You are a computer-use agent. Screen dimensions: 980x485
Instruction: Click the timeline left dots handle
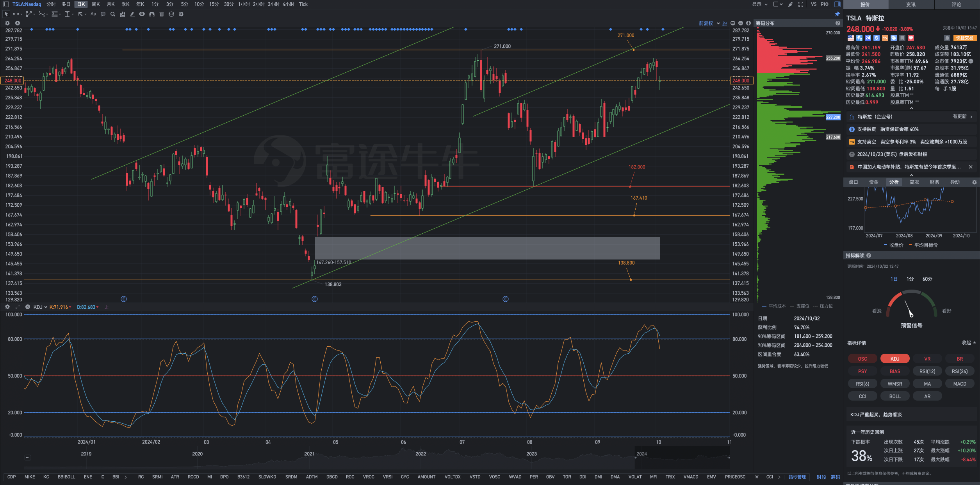[28, 457]
